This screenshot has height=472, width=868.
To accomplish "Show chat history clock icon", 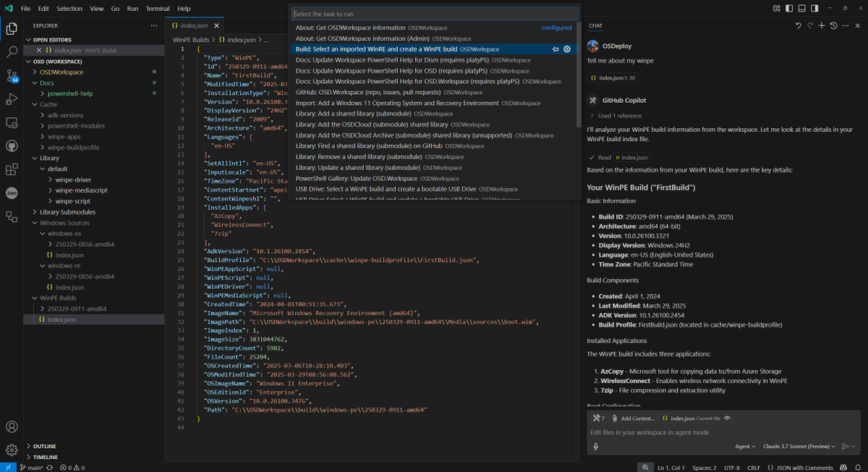I will [x=833, y=25].
